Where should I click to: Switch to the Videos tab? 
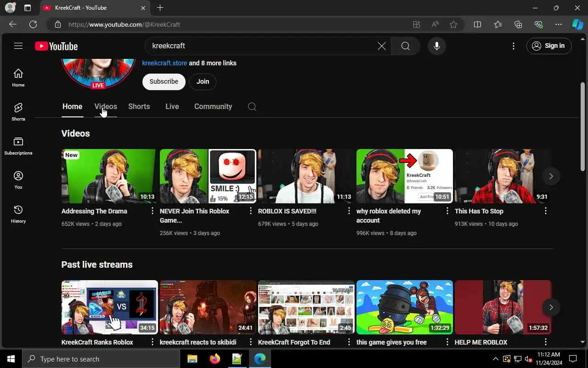[x=106, y=107]
